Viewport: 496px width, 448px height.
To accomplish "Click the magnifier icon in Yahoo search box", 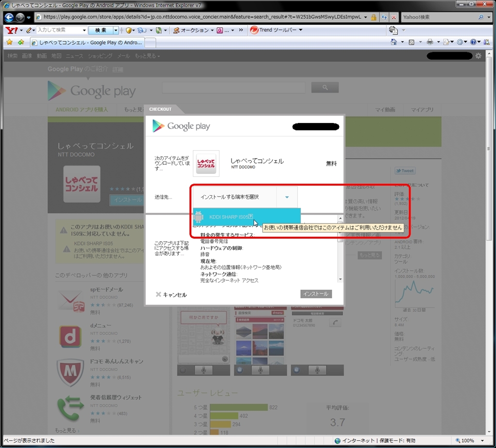I will click(x=481, y=17).
